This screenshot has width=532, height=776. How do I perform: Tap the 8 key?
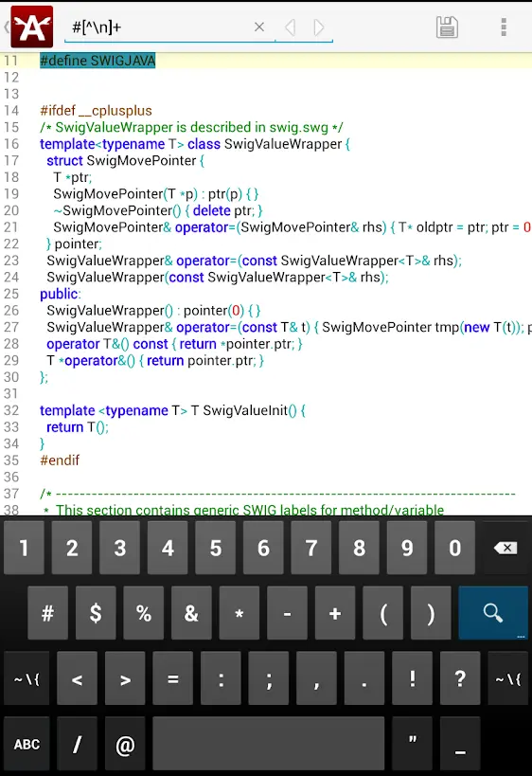click(x=359, y=548)
